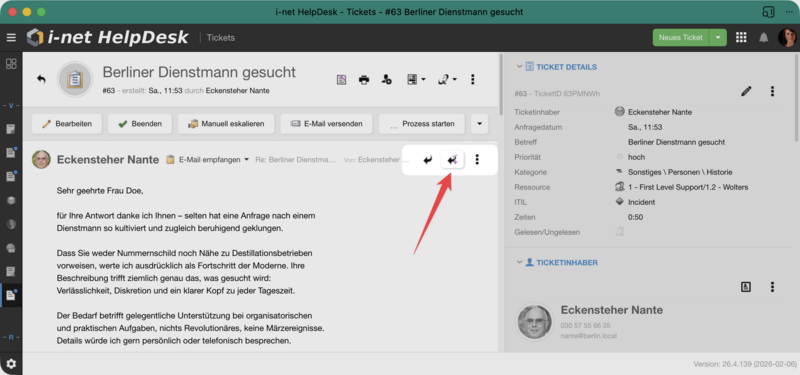Collapse the TICKETINHABER section
The image size is (800, 375).
point(519,262)
